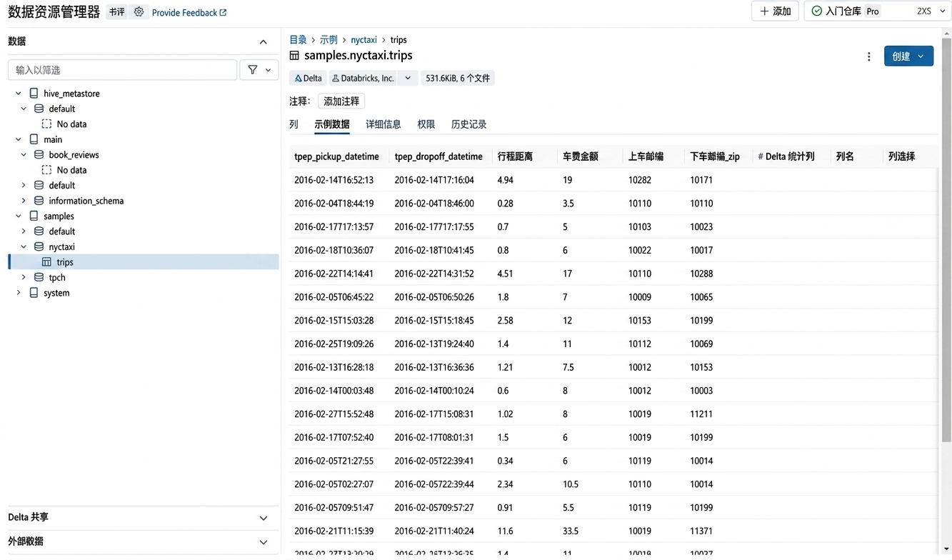
Task: Click cell 2016-02-22T14:31:52
Action: [x=434, y=274]
